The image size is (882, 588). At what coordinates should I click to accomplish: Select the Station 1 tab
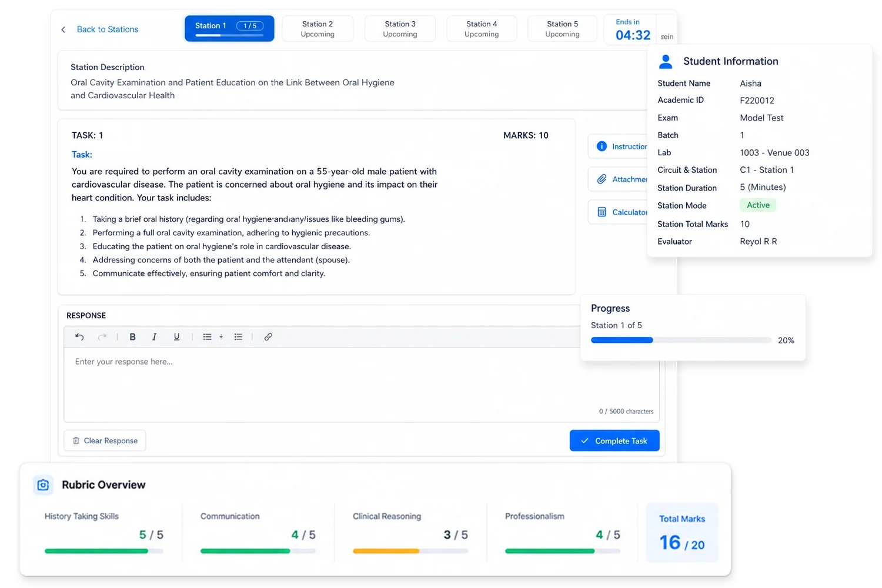click(229, 28)
